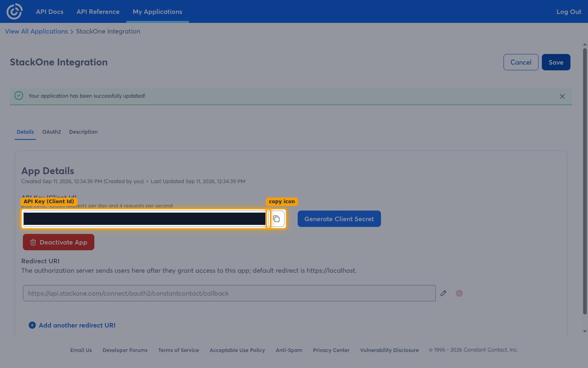This screenshot has height=368, width=588.
Task: Remove the redirect URI via minus icon
Action: (x=459, y=293)
